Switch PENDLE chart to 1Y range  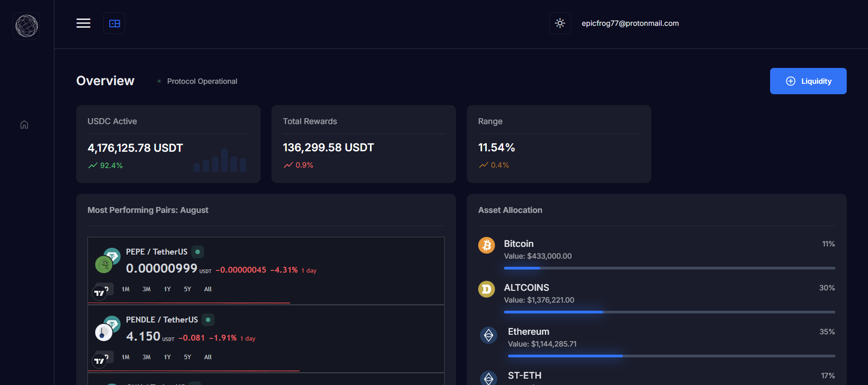coord(167,357)
